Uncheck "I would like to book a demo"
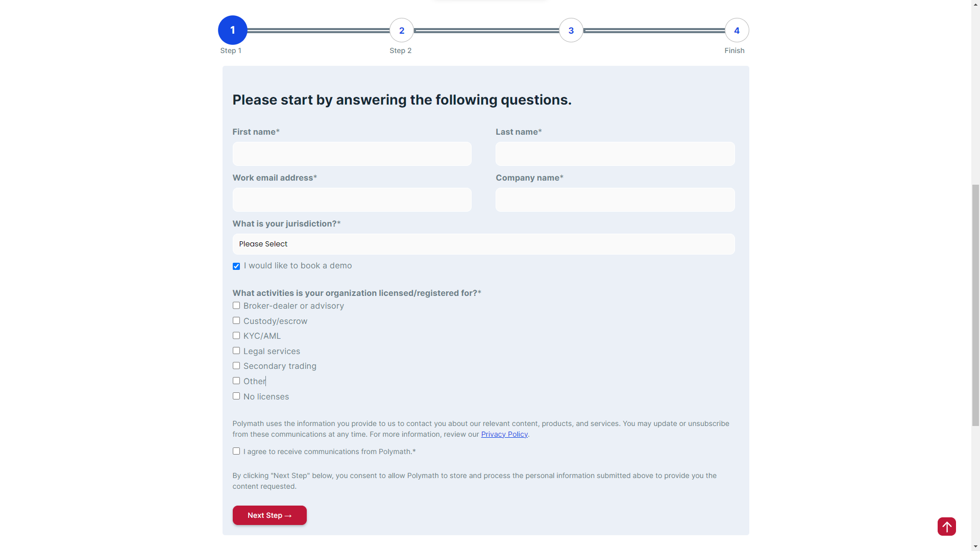Viewport: 980px width, 551px height. click(236, 266)
